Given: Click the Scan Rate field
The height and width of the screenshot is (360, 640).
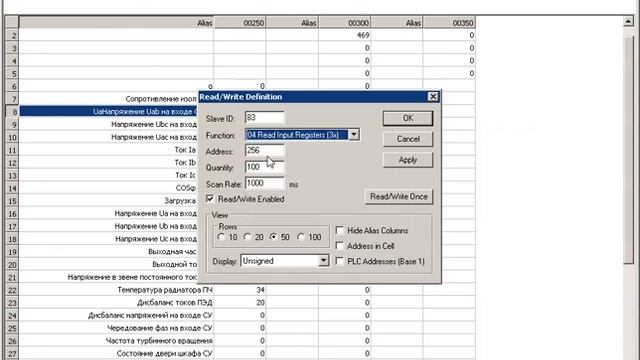Looking at the screenshot, I should [264, 183].
